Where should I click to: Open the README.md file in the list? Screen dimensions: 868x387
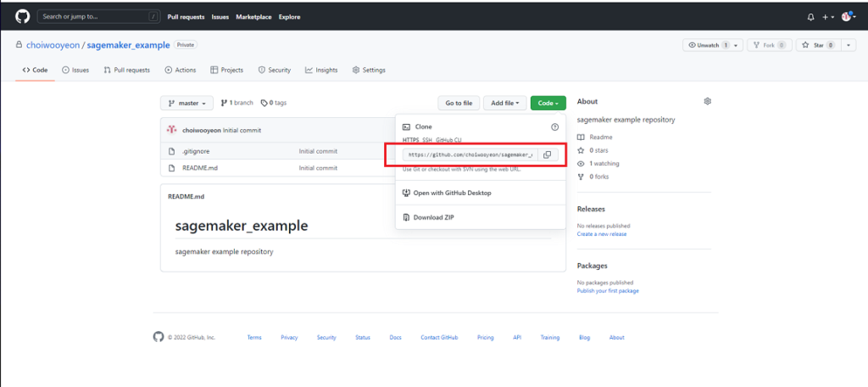[x=200, y=168]
